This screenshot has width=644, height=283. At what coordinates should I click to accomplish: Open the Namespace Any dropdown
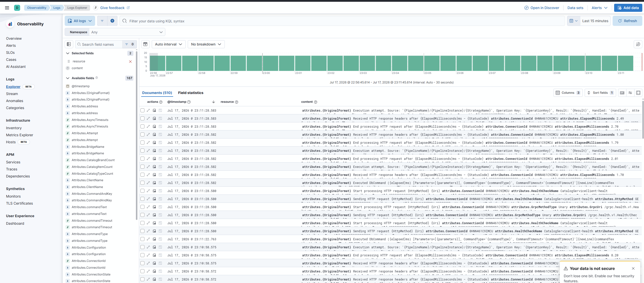coord(127,32)
